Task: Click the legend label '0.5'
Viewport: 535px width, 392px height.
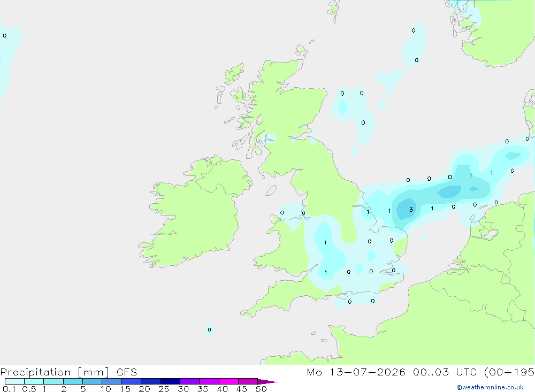Action: 29,389
